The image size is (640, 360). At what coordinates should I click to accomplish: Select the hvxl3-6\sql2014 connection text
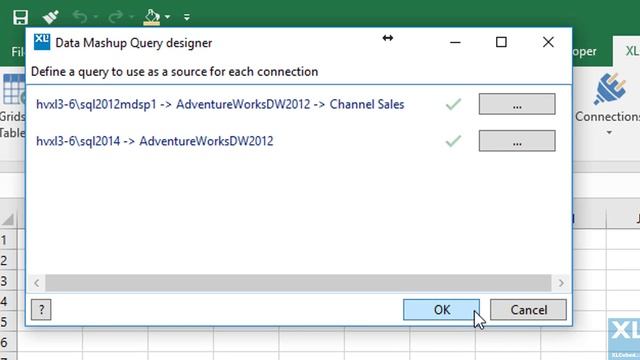pos(155,141)
